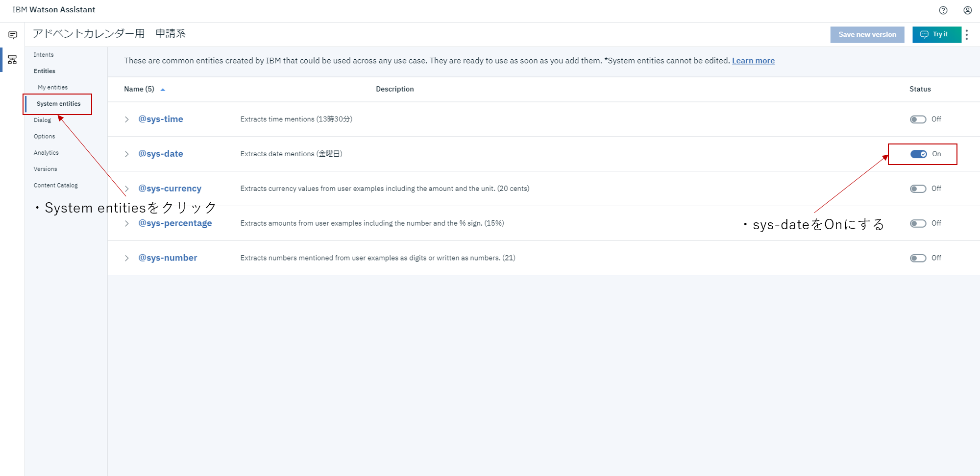Toggle the @sys-time status switch
Screen dimensions: 980x476
pos(918,119)
